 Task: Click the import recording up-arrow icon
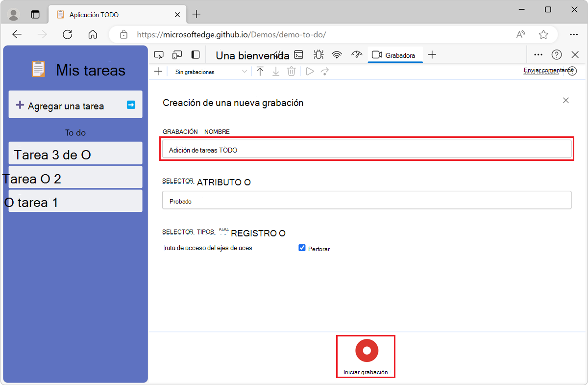tap(260, 72)
